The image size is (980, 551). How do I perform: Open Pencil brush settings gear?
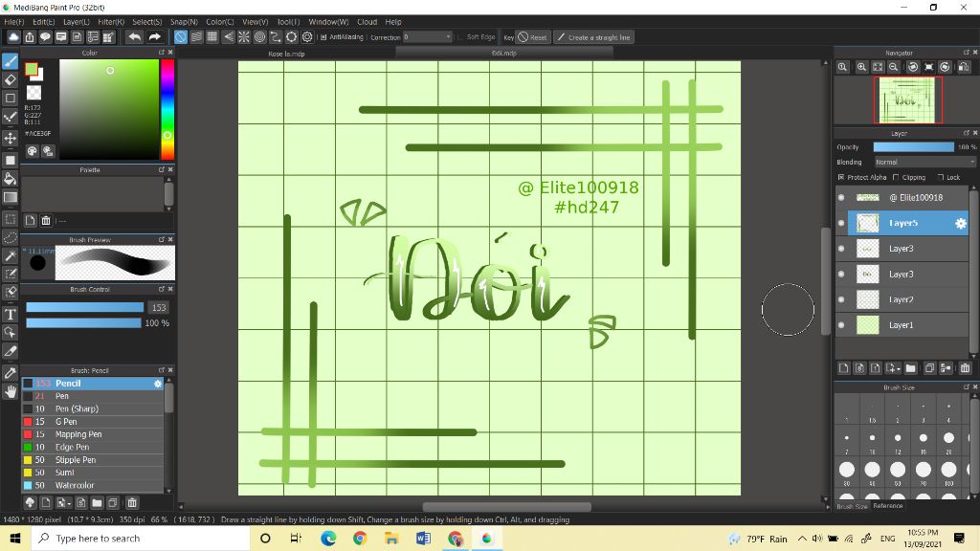coord(158,384)
